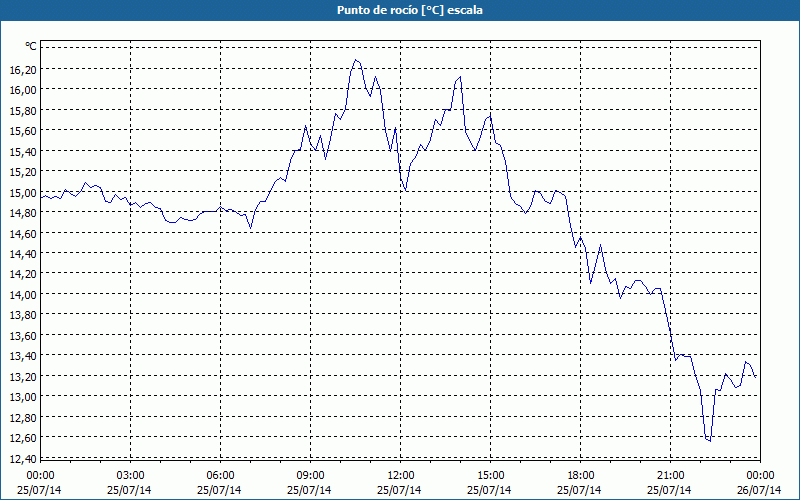Select the 16,00 y-axis label
The image size is (800, 500).
click(x=23, y=90)
